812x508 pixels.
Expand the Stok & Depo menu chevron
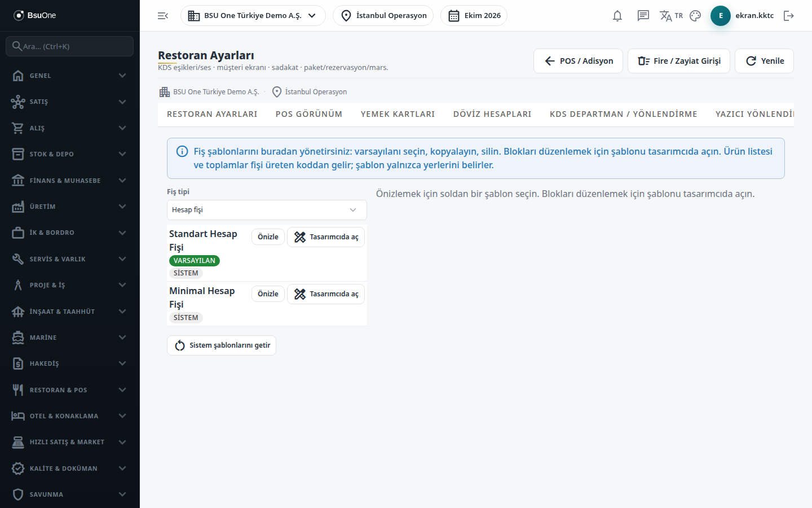click(122, 154)
